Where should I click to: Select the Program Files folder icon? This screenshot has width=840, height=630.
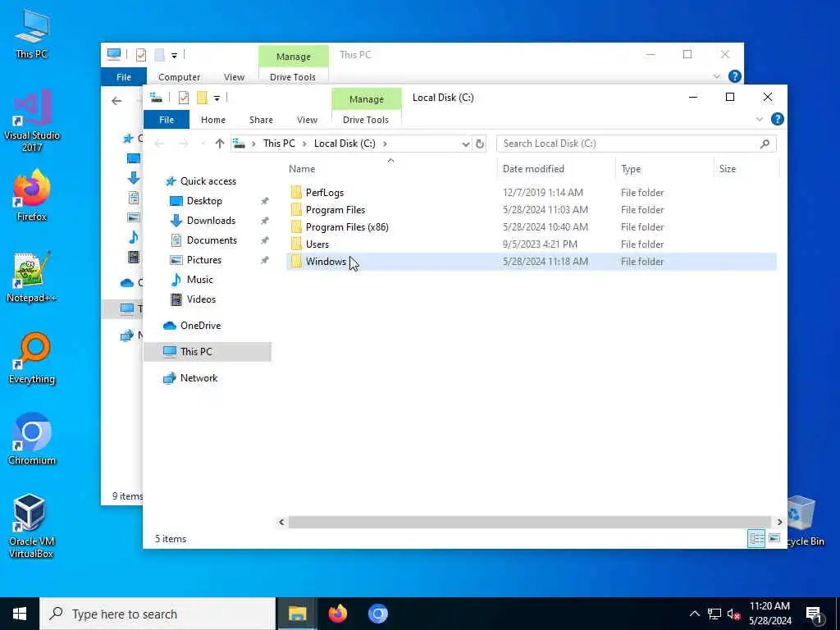(296, 209)
